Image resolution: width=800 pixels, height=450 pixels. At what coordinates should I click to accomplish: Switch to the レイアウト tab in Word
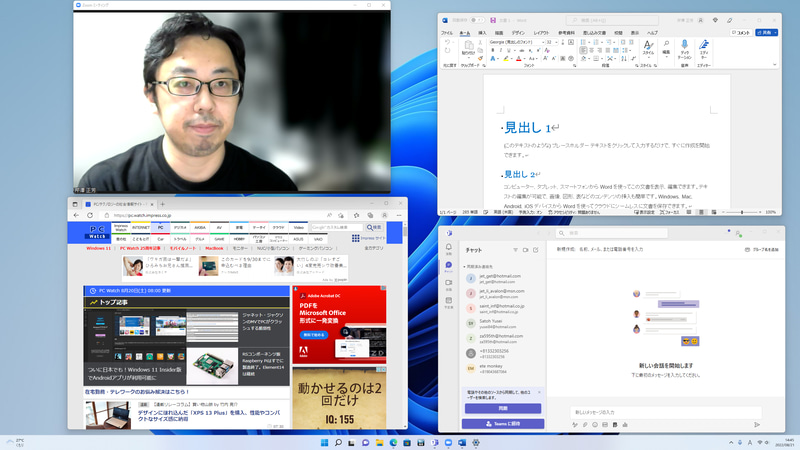[541, 33]
